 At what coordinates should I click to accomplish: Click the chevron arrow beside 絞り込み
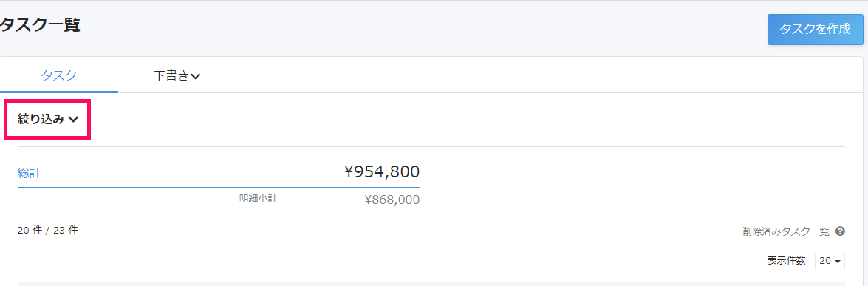73,119
